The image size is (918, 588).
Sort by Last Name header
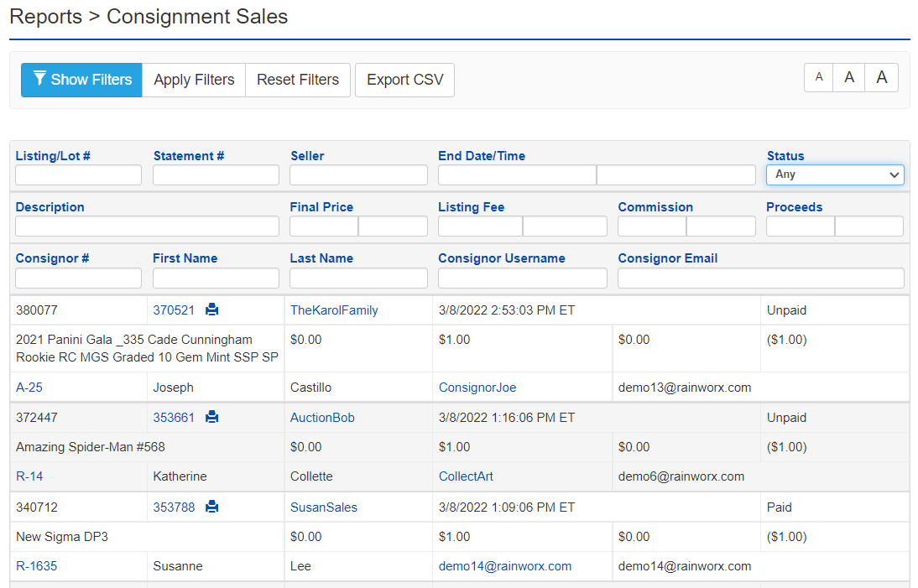click(321, 258)
